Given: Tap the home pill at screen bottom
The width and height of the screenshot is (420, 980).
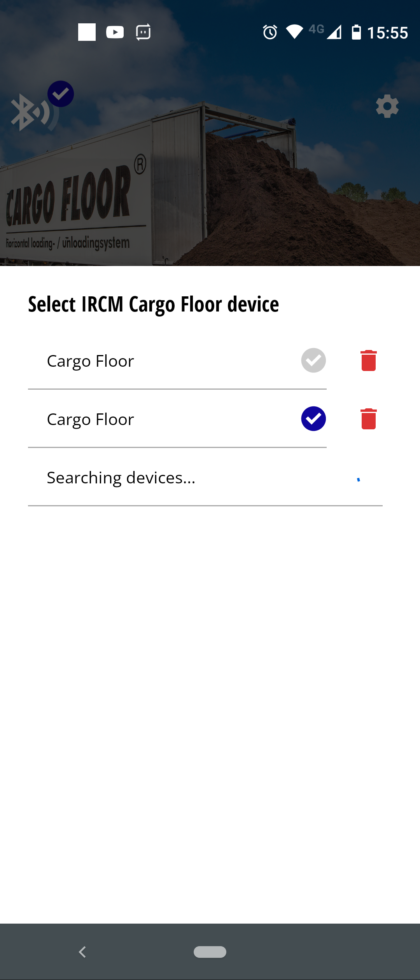Looking at the screenshot, I should [x=210, y=952].
